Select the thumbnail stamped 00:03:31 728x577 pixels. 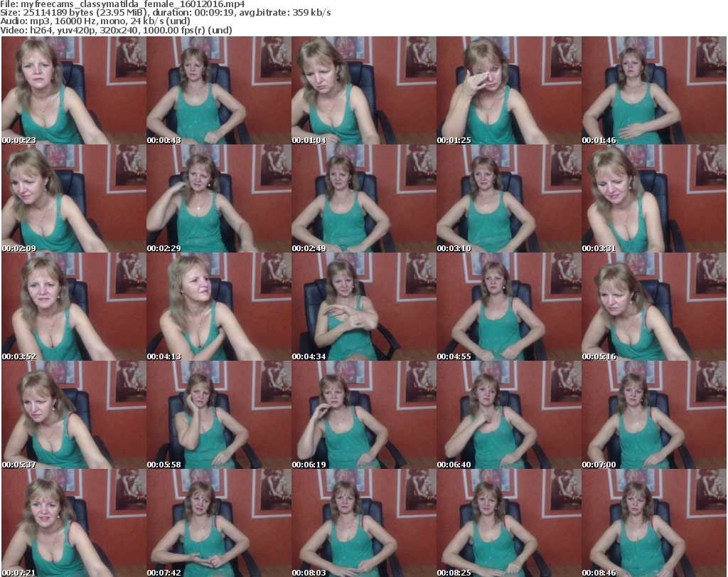coord(654,198)
